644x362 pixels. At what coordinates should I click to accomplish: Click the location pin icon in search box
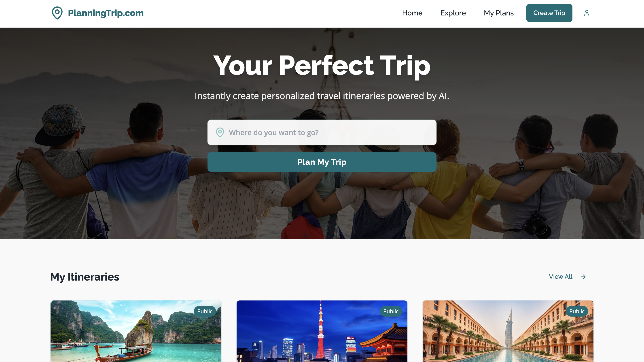220,132
